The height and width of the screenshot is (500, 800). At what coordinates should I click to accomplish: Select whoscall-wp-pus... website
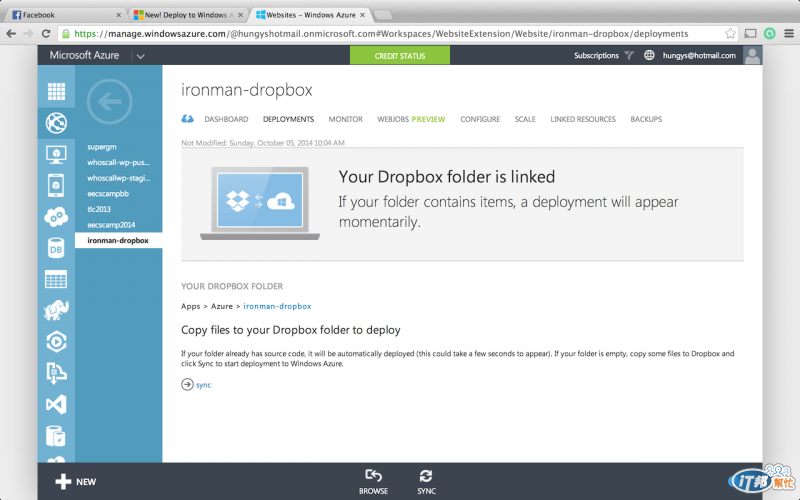tap(118, 162)
